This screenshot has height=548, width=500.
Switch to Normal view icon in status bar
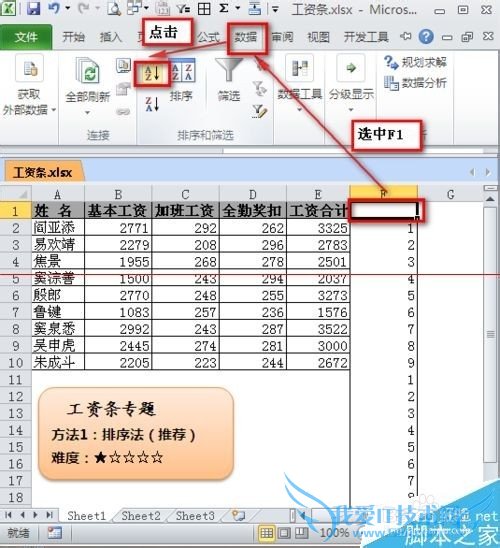266,533
